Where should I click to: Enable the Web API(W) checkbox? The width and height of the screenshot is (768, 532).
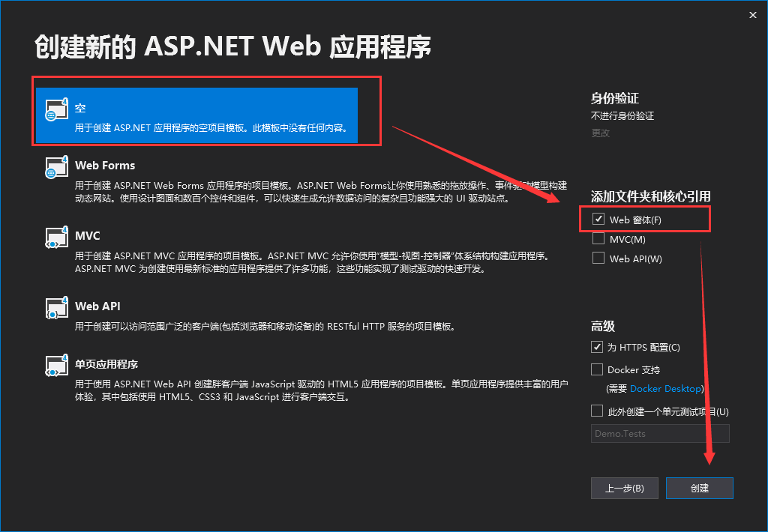(598, 258)
